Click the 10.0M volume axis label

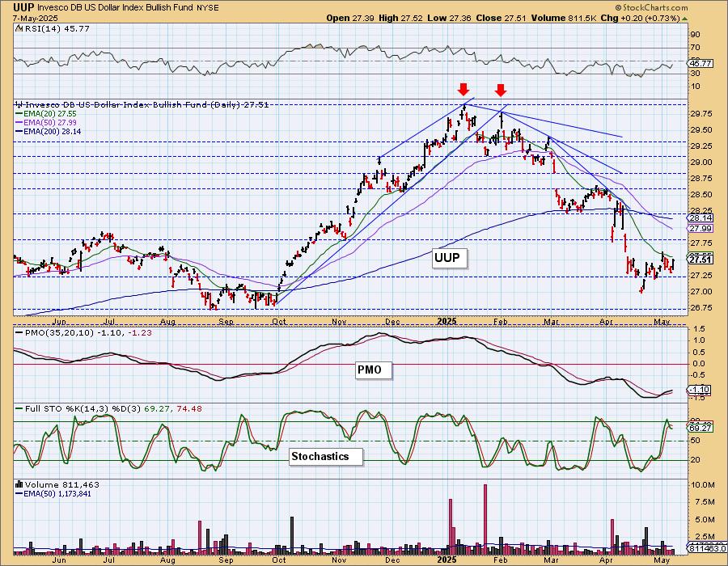702,485
